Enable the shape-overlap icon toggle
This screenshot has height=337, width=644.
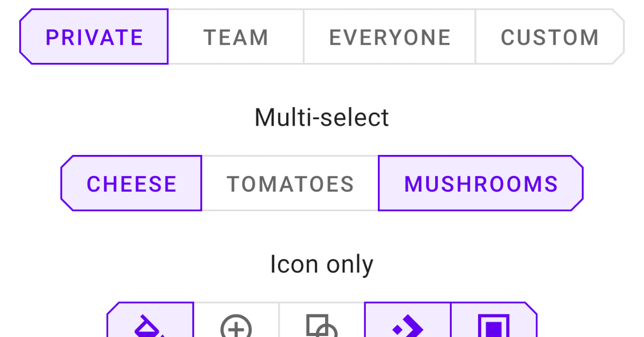pyautogui.click(x=321, y=327)
